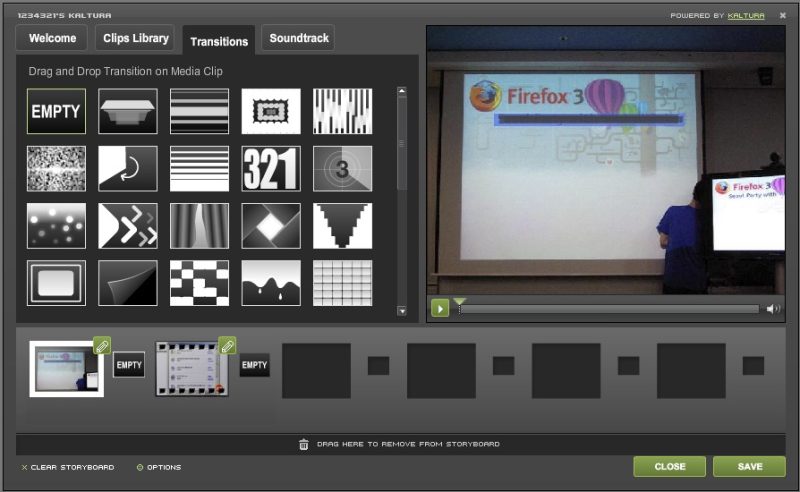Choose the checkerboard transition icon
This screenshot has height=492, width=800.
199,283
